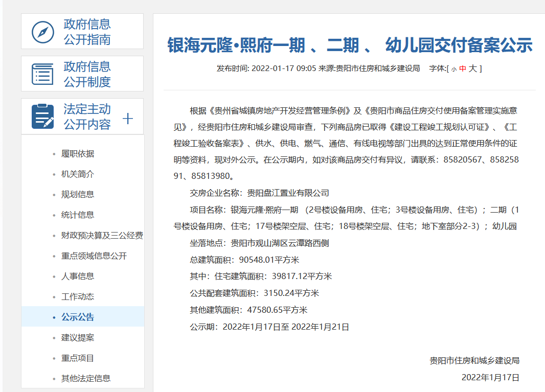The image size is (545, 392).
Task: Select large font size 大
Action: point(473,68)
